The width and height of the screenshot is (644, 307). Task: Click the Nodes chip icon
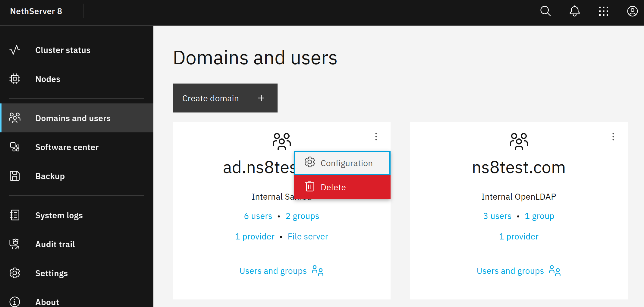15,79
